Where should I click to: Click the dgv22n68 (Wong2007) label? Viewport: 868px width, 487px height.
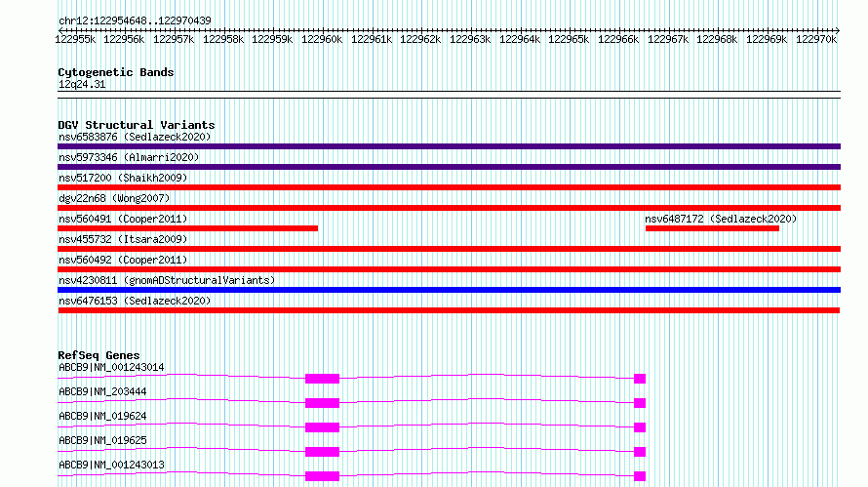[114, 198]
